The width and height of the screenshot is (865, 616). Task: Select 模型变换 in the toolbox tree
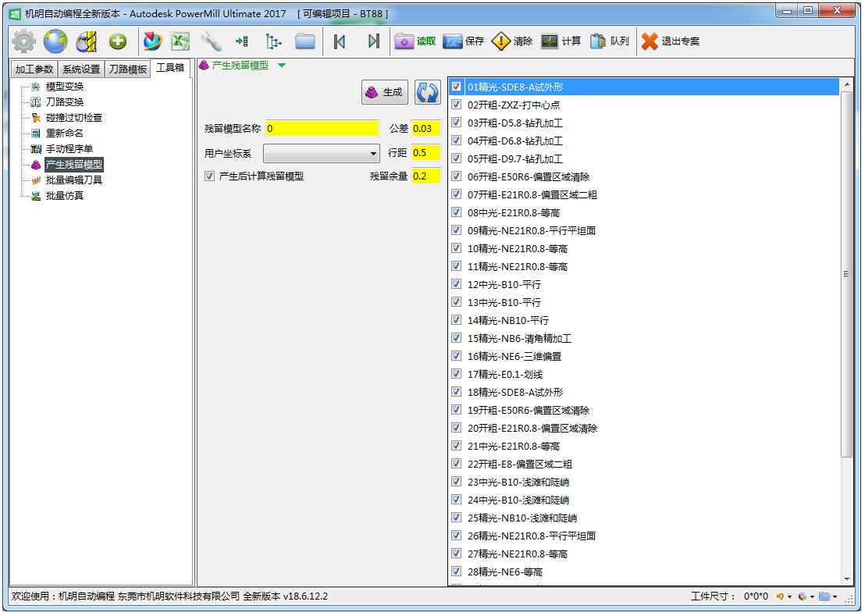coord(65,87)
